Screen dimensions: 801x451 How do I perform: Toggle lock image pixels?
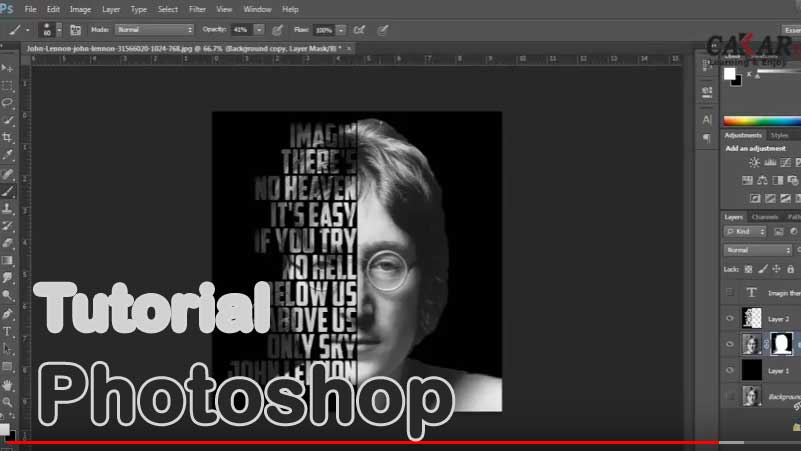(x=763, y=269)
